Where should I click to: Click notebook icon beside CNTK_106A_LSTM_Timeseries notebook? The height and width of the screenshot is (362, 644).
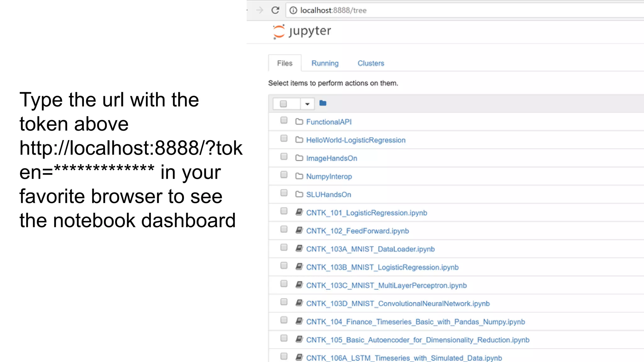coord(299,357)
